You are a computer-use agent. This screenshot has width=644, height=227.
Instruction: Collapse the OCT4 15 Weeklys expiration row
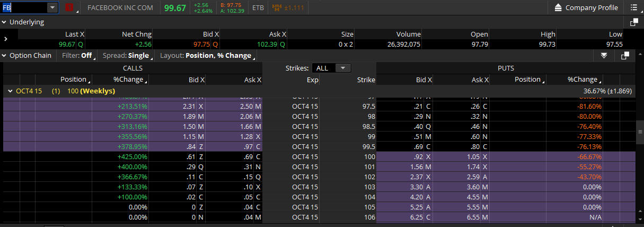[10, 91]
